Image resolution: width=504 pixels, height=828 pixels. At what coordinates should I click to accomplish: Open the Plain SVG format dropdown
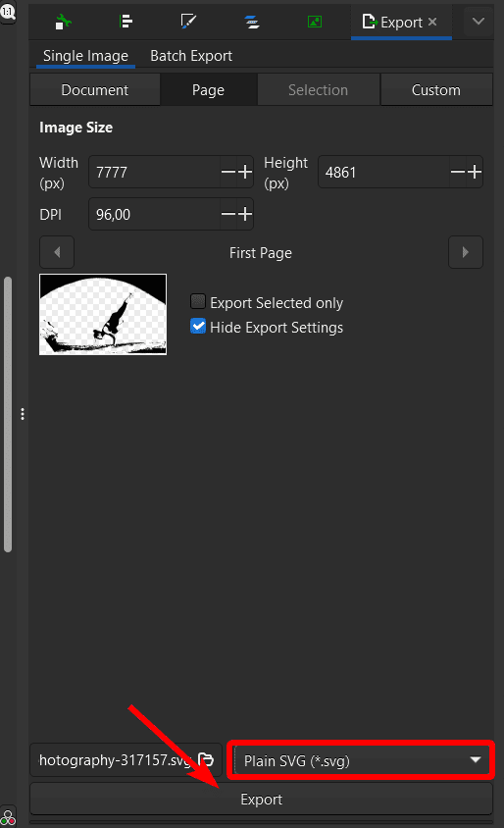pos(361,760)
